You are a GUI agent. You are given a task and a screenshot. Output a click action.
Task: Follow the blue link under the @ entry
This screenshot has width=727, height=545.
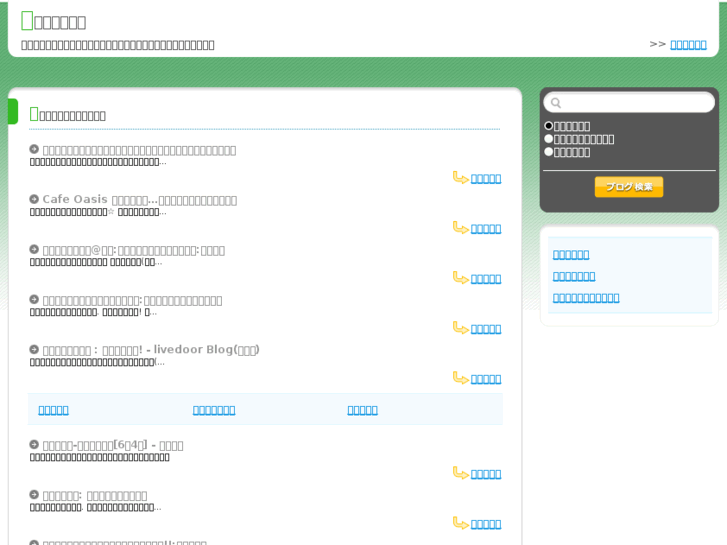486,279
